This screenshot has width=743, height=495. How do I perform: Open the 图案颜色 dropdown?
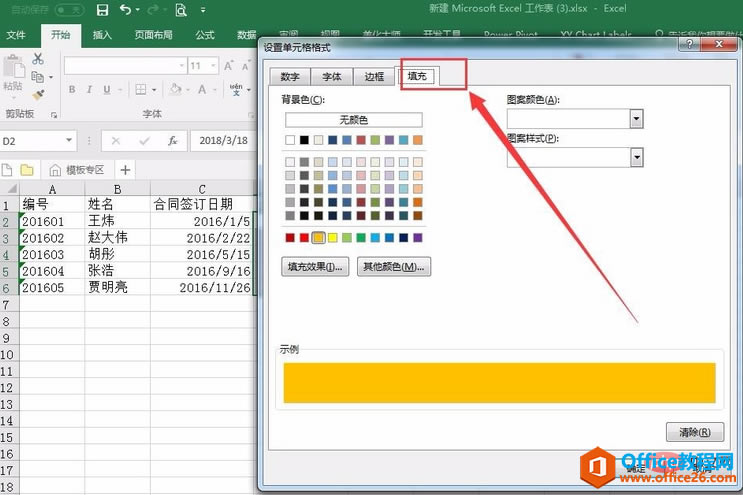pos(636,119)
